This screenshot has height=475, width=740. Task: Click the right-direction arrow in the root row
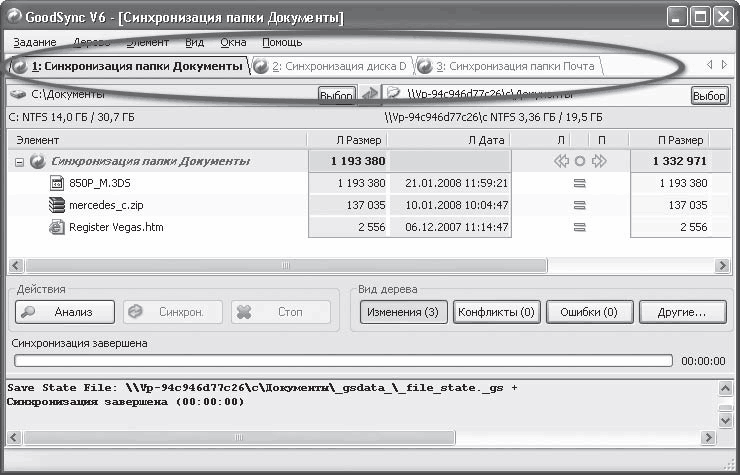(x=599, y=161)
